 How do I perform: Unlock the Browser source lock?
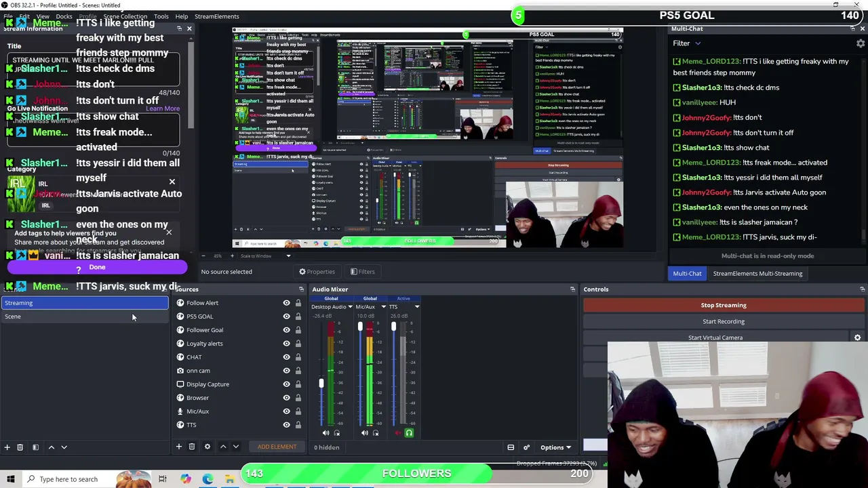(298, 398)
